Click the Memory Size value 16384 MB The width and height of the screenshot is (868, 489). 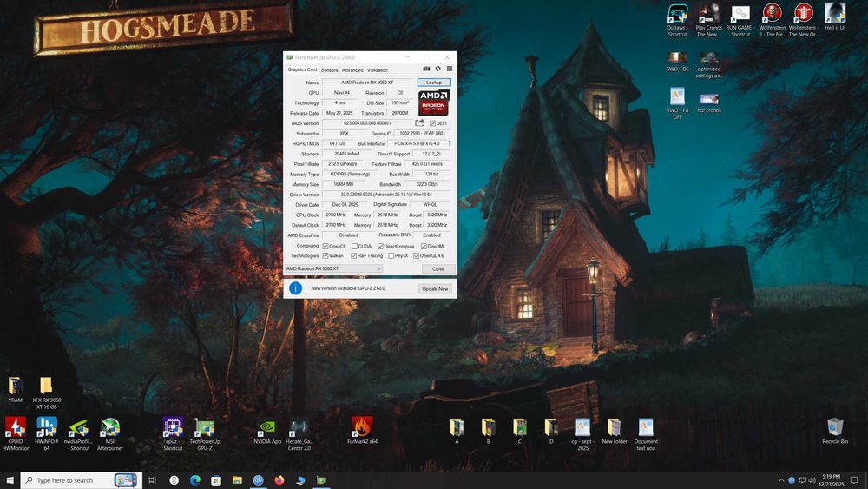pyautogui.click(x=343, y=184)
